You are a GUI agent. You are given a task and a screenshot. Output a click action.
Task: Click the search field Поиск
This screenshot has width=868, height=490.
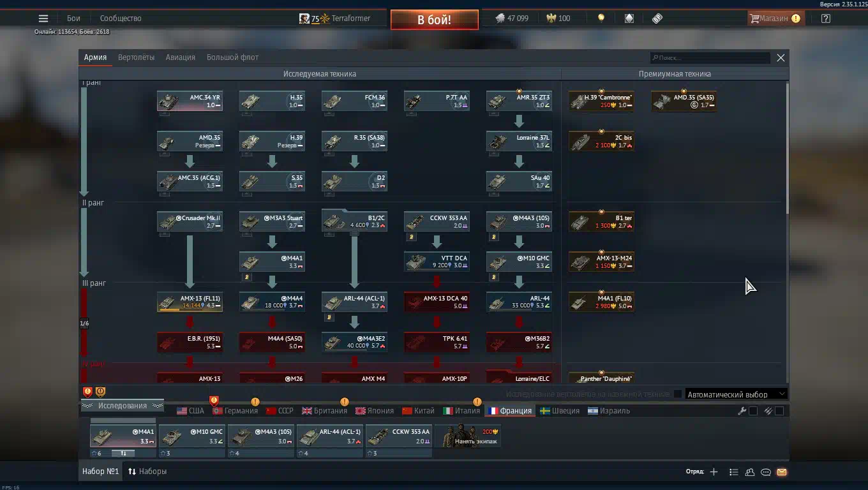[710, 58]
